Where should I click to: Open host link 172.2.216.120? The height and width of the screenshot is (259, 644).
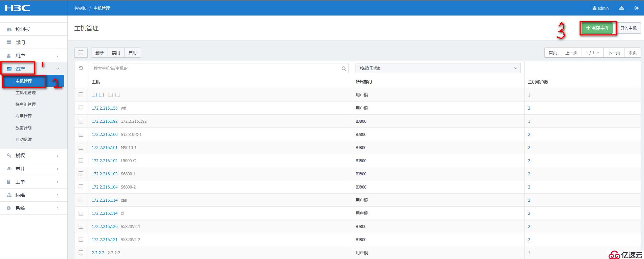click(x=105, y=226)
